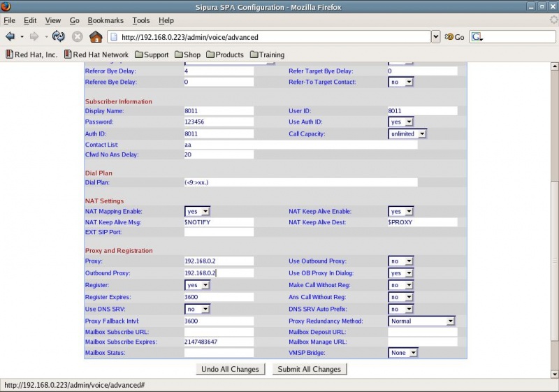Image resolution: width=559 pixels, height=392 pixels.
Task: Open the Training bookmarks folder
Action: (266, 55)
